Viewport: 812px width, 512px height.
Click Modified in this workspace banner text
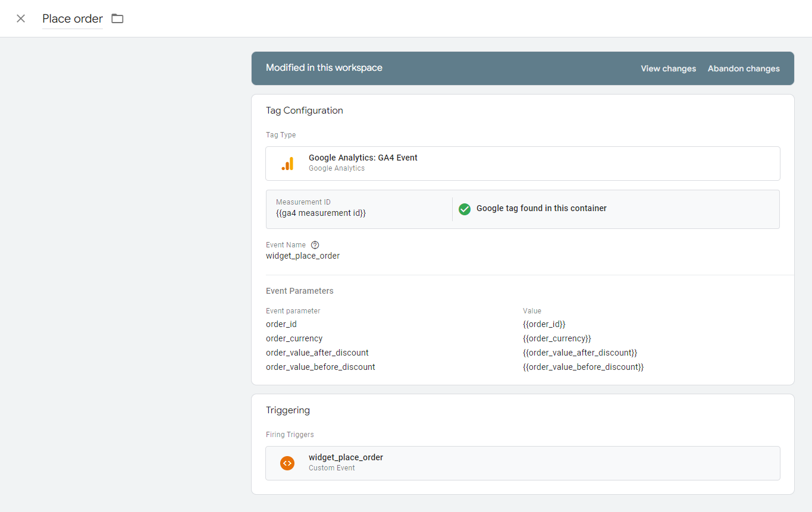pyautogui.click(x=324, y=68)
